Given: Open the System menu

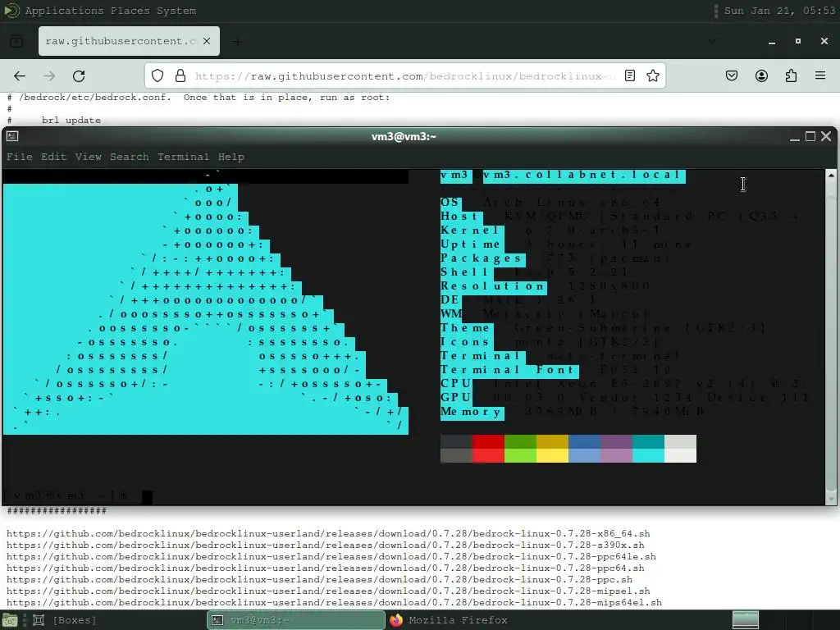Looking at the screenshot, I should (176, 11).
